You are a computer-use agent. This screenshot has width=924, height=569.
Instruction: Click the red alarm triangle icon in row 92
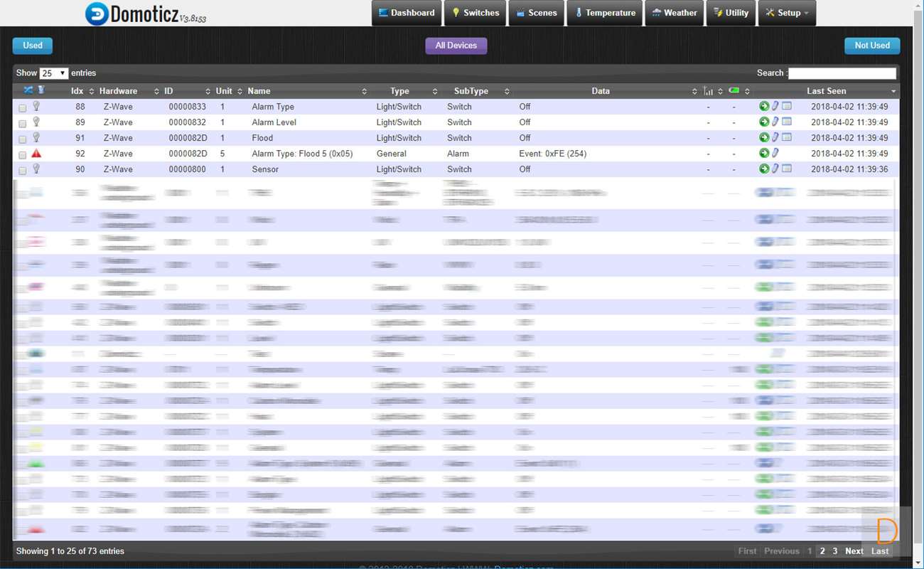pos(36,154)
